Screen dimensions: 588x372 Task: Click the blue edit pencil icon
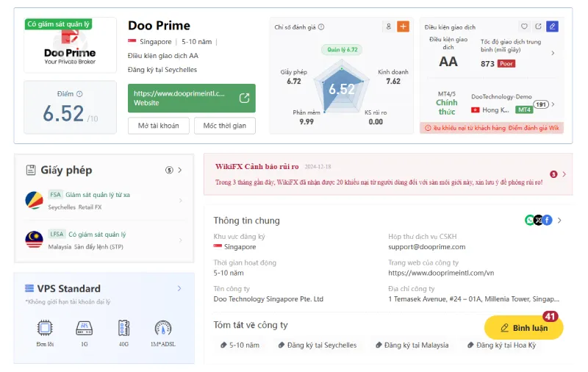point(552,26)
